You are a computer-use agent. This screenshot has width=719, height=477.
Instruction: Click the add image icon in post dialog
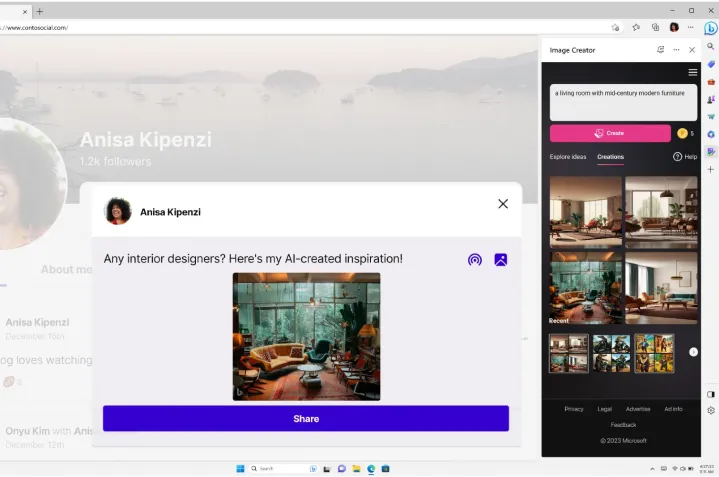click(501, 260)
